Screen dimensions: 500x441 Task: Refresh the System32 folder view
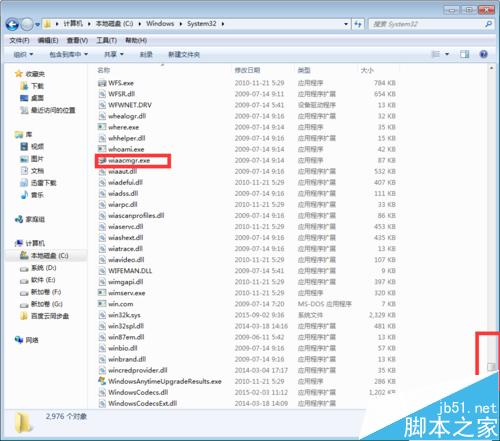(x=358, y=24)
